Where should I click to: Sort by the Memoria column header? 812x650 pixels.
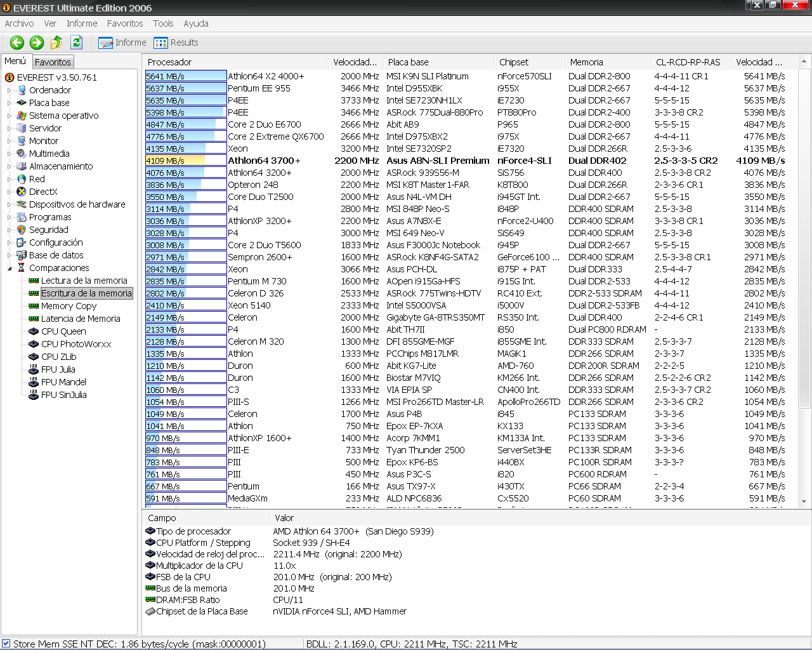608,62
